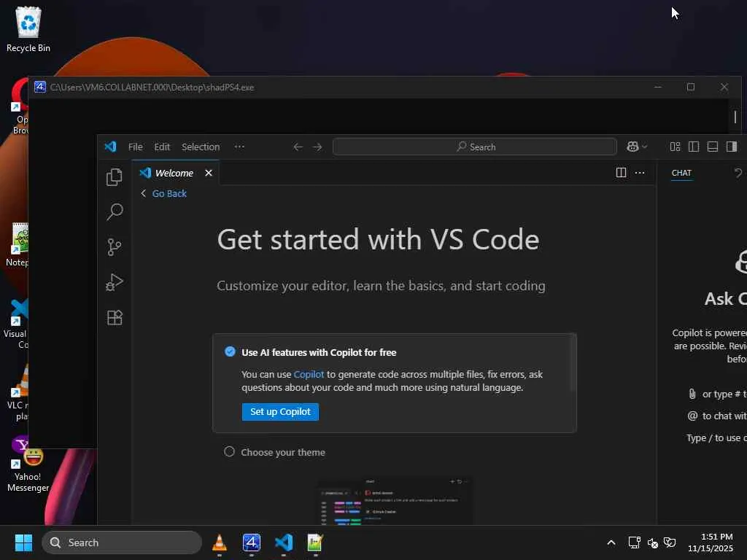Image resolution: width=747 pixels, height=560 pixels.
Task: Click Get started with VS Code heading
Action: (379, 239)
